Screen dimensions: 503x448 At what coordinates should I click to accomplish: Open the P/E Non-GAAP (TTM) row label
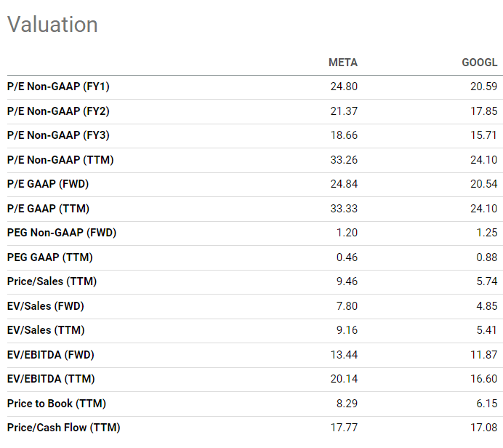click(x=60, y=160)
